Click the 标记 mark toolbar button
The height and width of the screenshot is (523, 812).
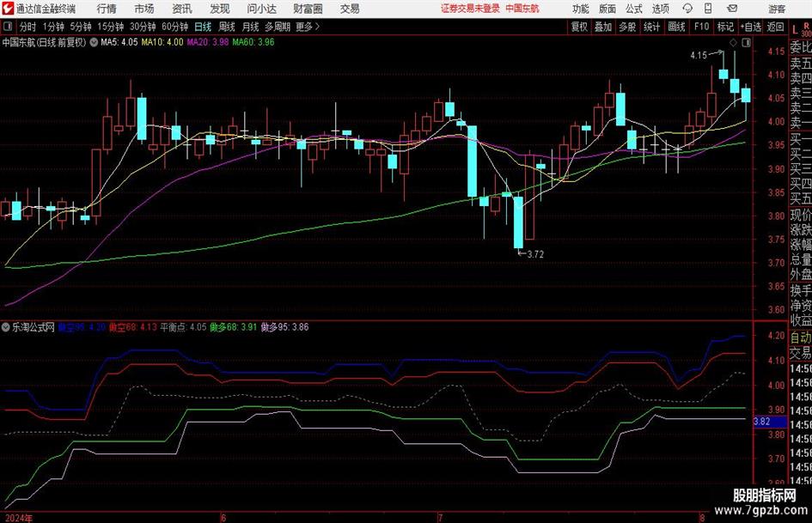[x=725, y=27]
